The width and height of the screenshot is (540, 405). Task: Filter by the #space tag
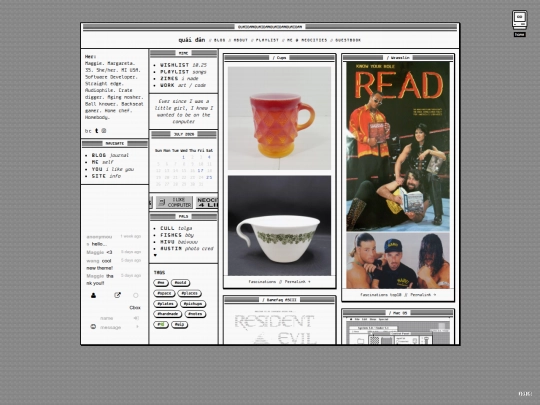(164, 293)
